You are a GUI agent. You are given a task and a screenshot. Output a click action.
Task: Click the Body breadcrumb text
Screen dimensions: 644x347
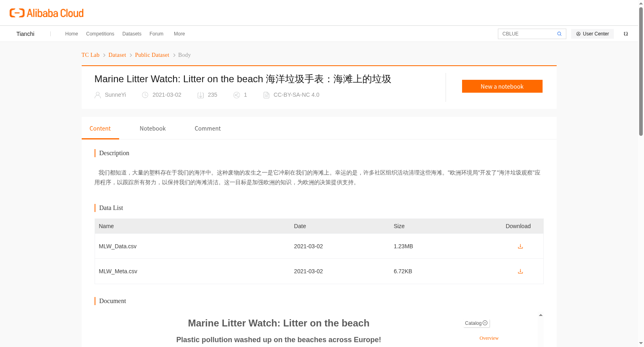point(184,55)
